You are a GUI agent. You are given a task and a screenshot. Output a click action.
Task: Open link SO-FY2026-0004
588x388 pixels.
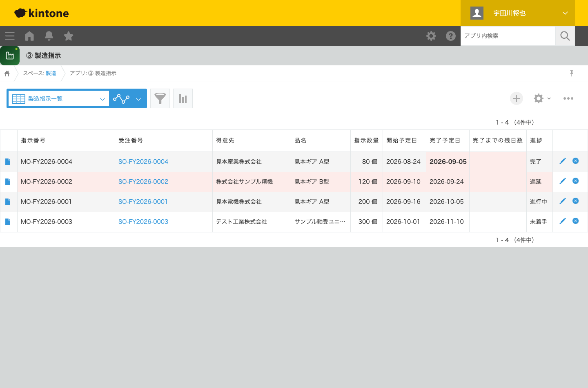coord(143,162)
